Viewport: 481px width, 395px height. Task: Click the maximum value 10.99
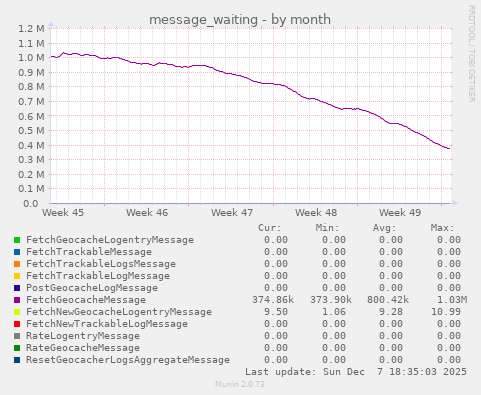tap(446, 312)
